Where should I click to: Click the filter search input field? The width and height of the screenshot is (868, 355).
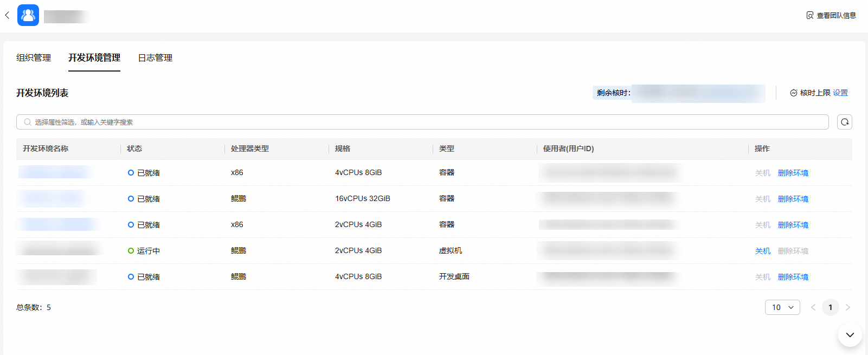coord(422,122)
